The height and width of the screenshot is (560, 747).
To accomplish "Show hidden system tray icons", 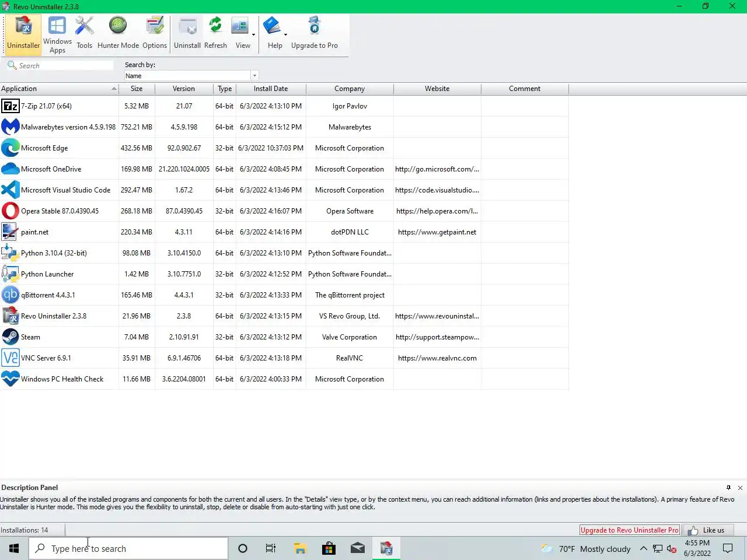I will pyautogui.click(x=643, y=548).
